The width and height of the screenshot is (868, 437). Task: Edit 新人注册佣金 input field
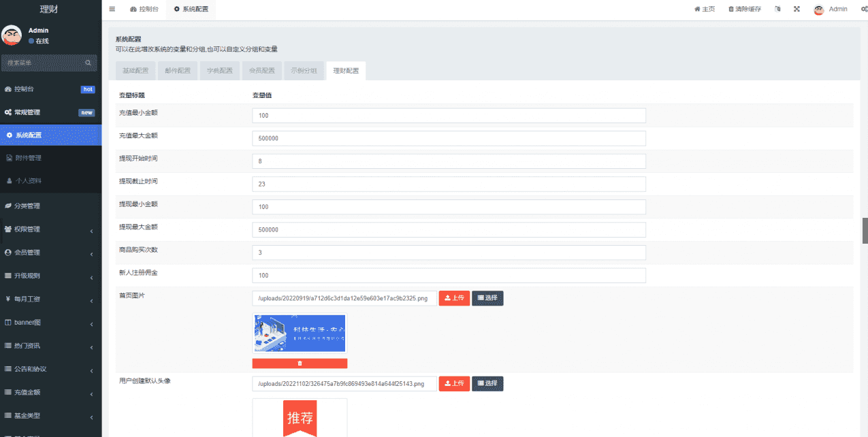click(x=449, y=276)
